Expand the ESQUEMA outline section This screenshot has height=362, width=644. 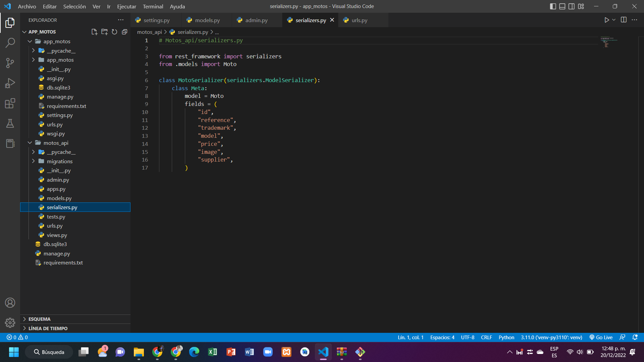pyautogui.click(x=75, y=319)
